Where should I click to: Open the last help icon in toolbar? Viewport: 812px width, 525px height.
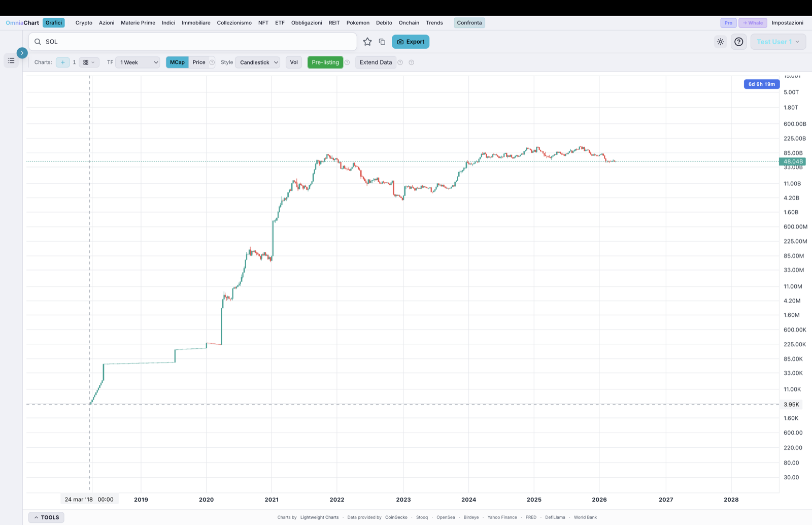tap(412, 62)
